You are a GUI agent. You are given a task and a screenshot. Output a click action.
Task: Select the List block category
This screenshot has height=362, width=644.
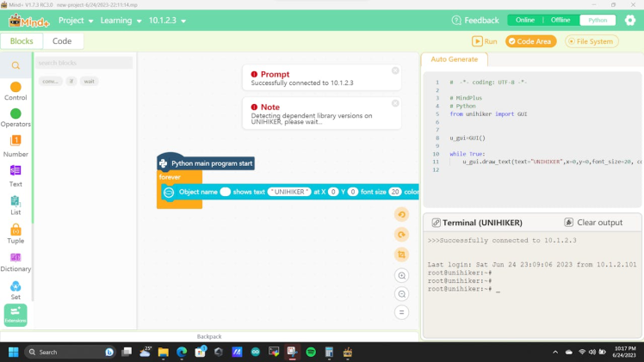[15, 206]
